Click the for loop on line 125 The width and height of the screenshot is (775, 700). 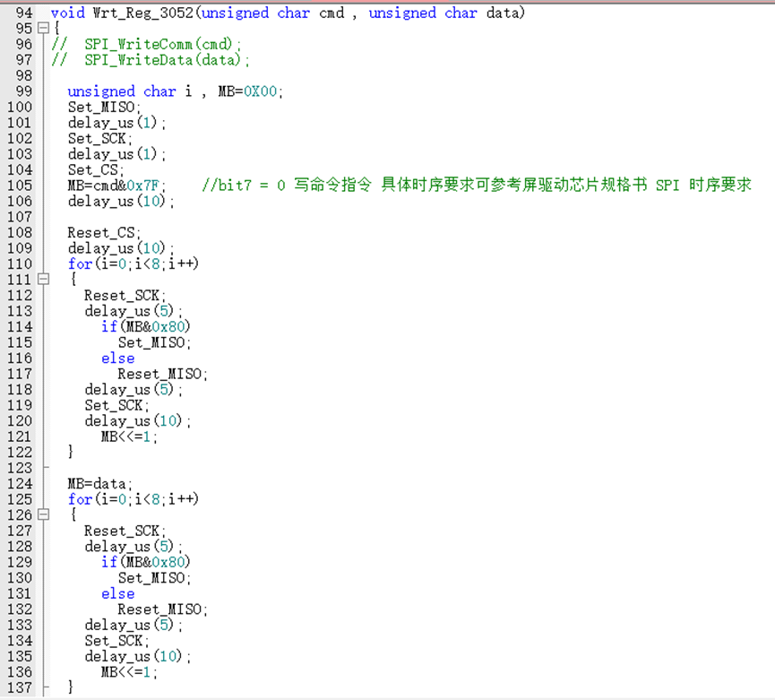pyautogui.click(x=133, y=499)
